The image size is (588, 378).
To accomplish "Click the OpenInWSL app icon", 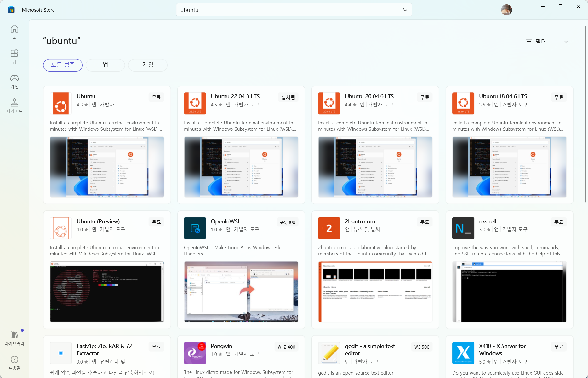I will 195,228.
